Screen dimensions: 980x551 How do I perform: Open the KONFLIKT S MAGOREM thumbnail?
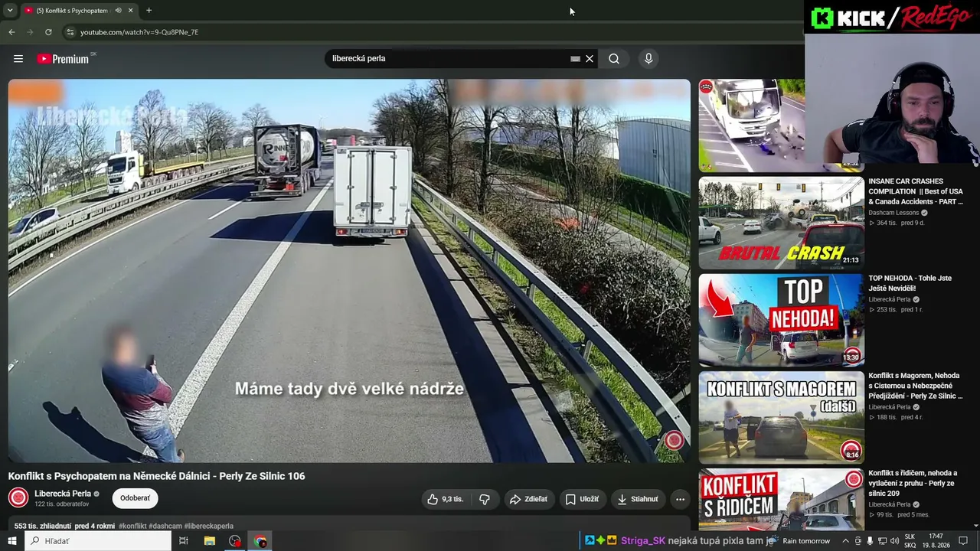pos(781,417)
